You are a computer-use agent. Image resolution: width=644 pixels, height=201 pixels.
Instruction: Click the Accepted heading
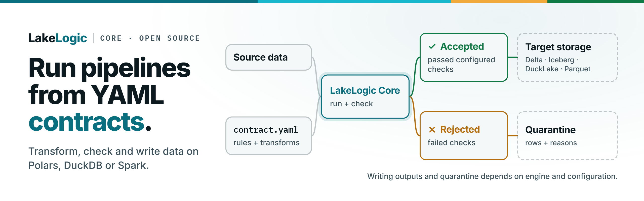click(x=462, y=46)
